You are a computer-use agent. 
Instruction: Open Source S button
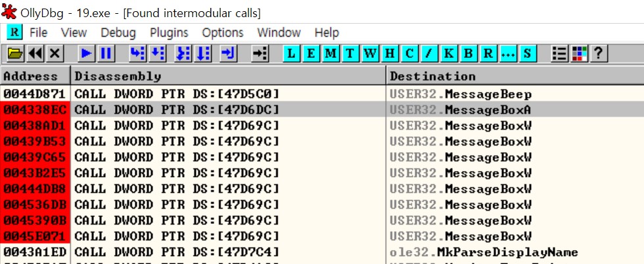click(x=528, y=54)
